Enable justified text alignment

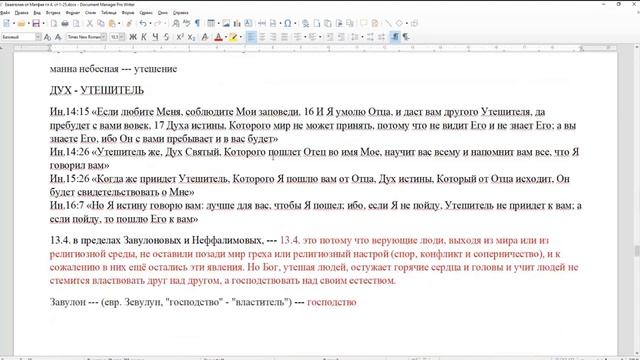click(284, 37)
